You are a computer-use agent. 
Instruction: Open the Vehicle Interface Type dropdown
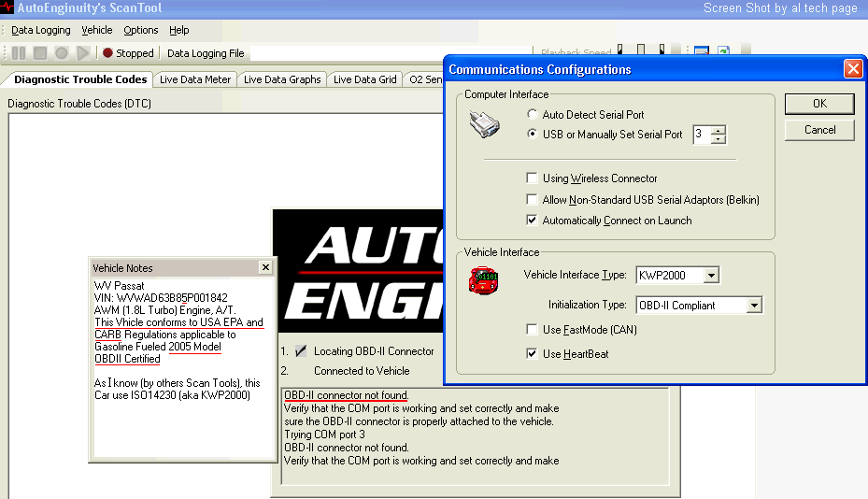tap(711, 276)
